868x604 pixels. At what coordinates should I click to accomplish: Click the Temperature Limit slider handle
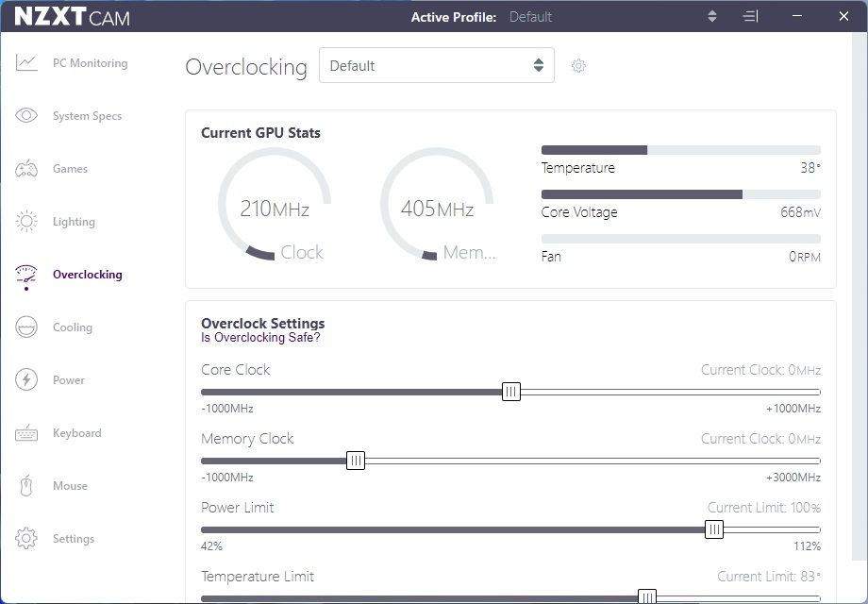tap(646, 596)
